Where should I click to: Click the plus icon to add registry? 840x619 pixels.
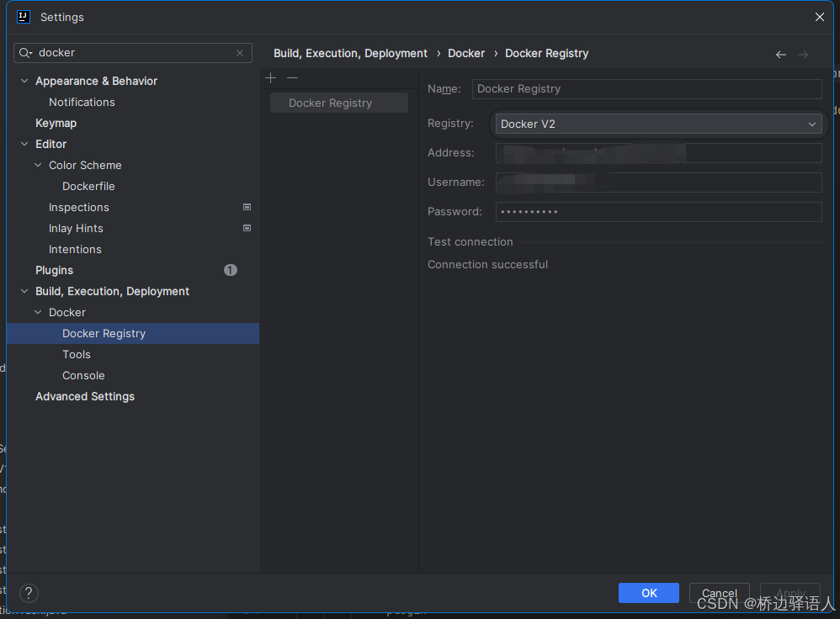(x=270, y=77)
